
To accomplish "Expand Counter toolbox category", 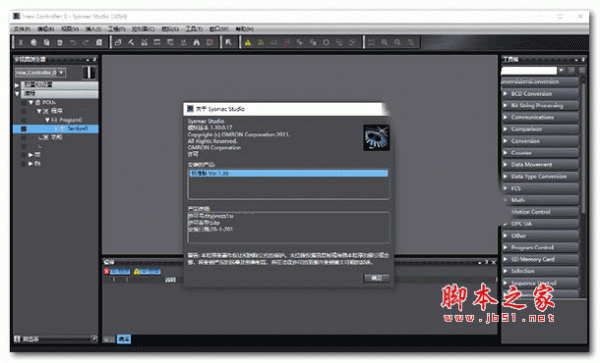I will (540, 153).
